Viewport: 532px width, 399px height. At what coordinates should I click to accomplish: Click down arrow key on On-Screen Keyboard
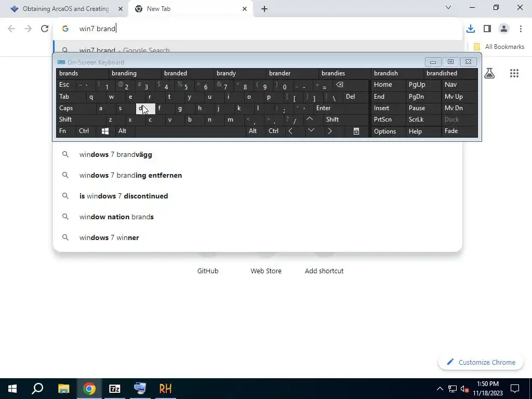click(x=311, y=130)
